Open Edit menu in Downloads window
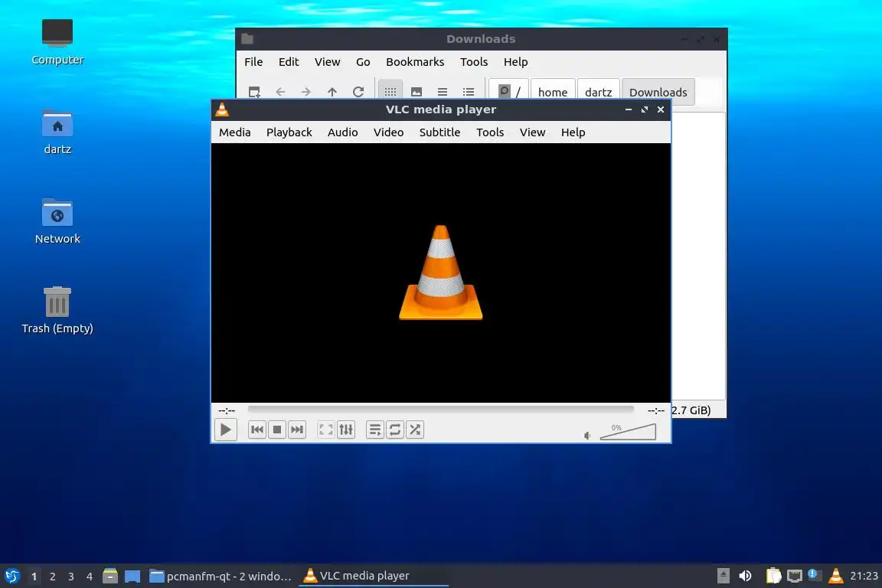This screenshot has height=588, width=882. click(289, 62)
